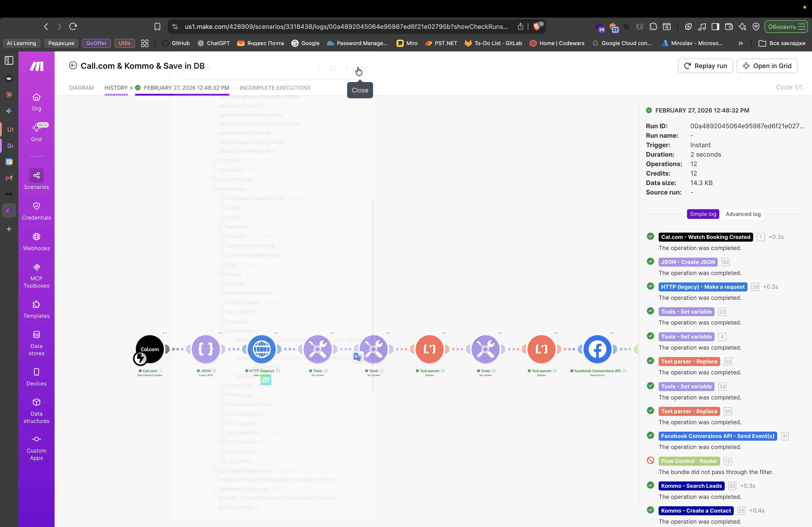812x527 pixels.
Task: Open the Scenarios sidebar icon
Action: coord(37,176)
